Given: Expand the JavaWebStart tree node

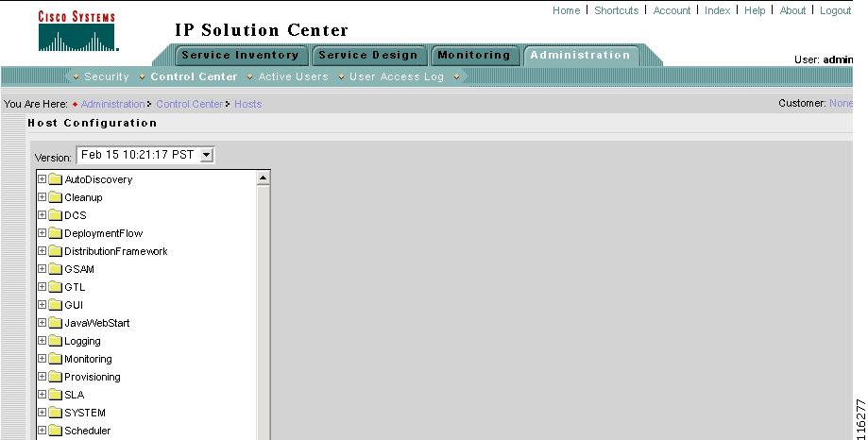Looking at the screenshot, I should 42,322.
